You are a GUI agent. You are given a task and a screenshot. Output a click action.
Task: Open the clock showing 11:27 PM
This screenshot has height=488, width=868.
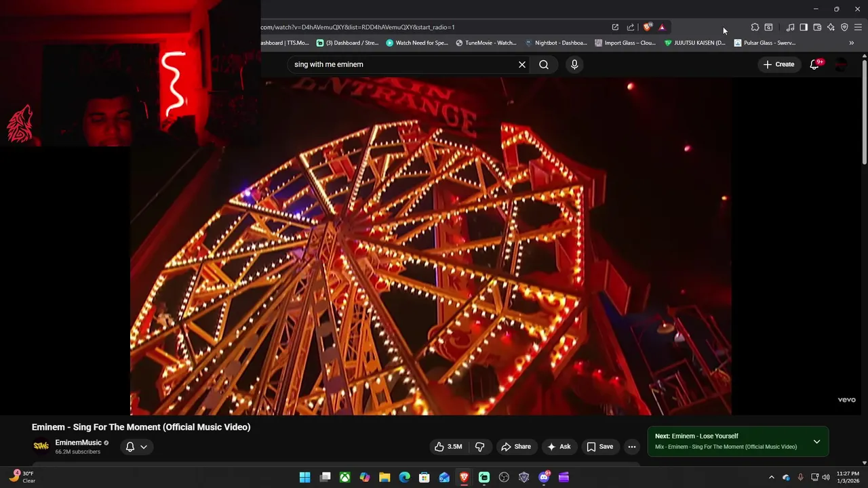click(x=848, y=477)
